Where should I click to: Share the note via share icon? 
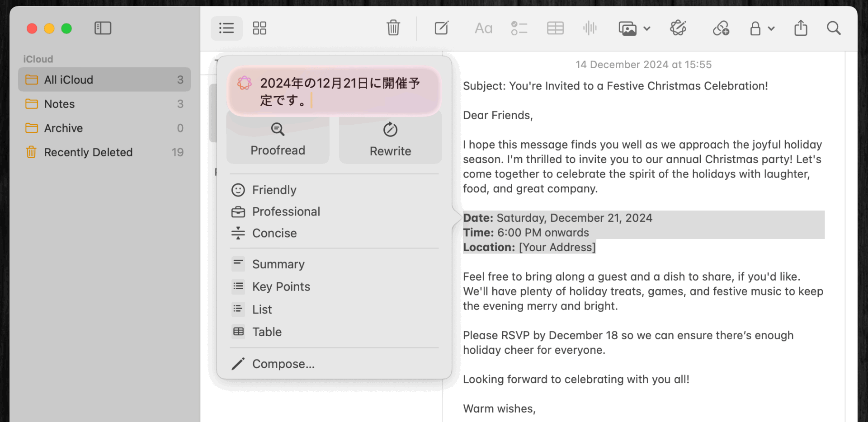tap(801, 28)
